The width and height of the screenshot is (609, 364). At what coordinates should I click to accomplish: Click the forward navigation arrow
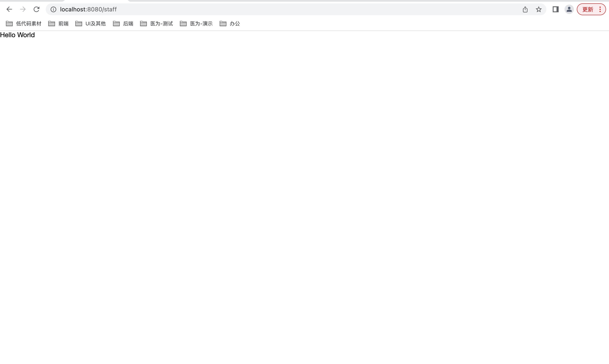[23, 9]
